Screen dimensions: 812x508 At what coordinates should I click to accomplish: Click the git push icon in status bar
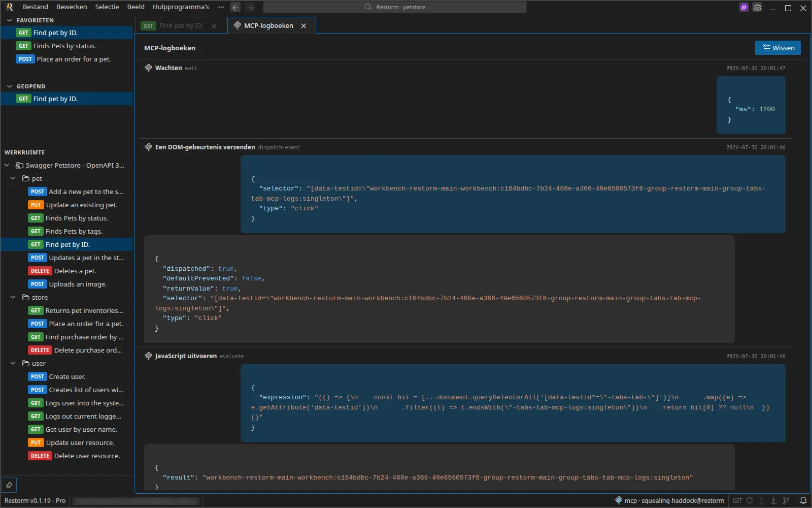tap(762, 500)
